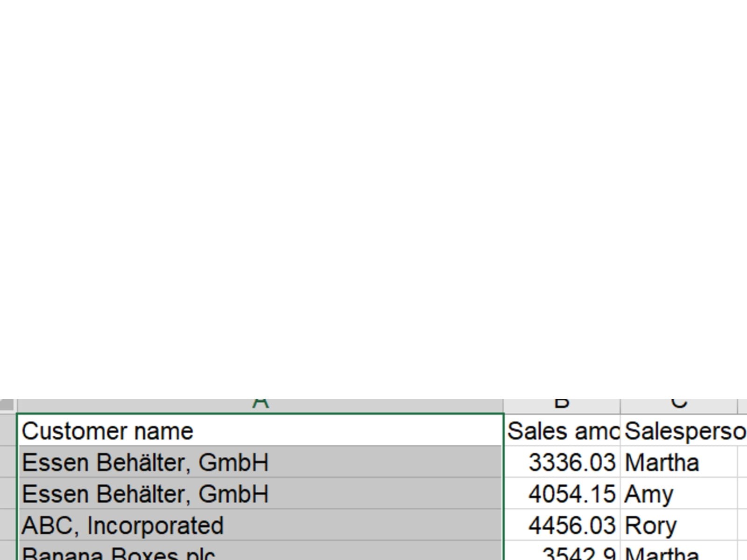Click the "ABC, Incorporated" cell
This screenshot has height=560, width=747.
point(260,525)
